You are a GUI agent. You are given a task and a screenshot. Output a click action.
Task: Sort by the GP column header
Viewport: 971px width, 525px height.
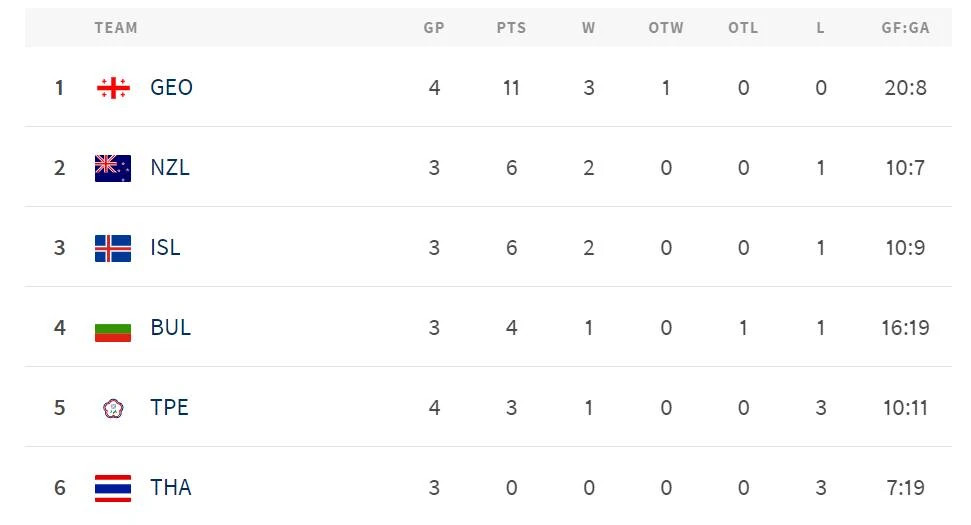point(433,28)
